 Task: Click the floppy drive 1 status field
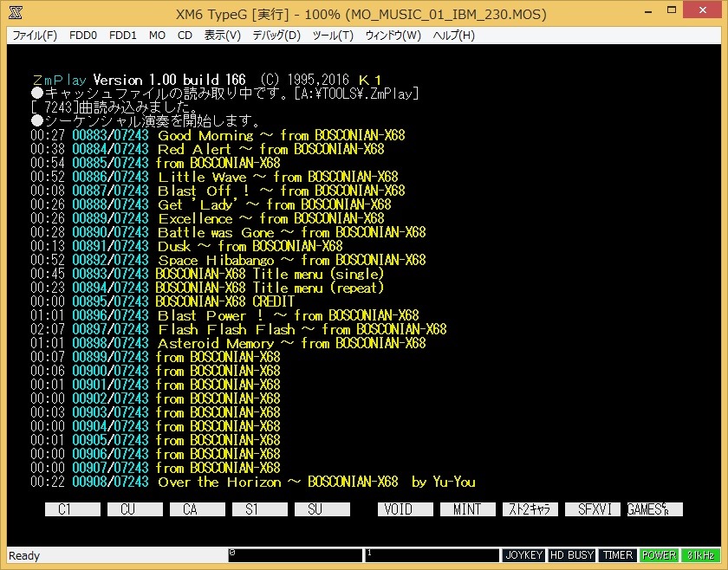click(432, 555)
